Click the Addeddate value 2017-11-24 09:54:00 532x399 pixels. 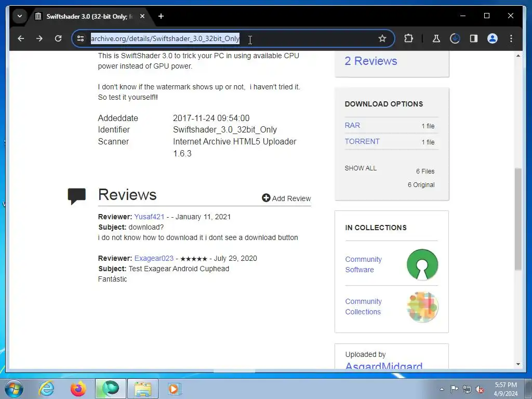point(211,118)
